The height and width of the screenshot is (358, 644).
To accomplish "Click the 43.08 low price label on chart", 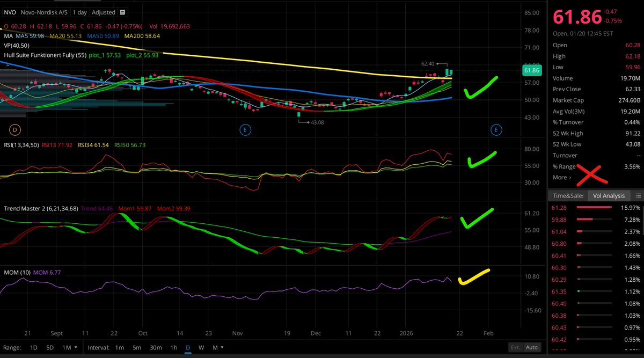I will pos(317,122).
